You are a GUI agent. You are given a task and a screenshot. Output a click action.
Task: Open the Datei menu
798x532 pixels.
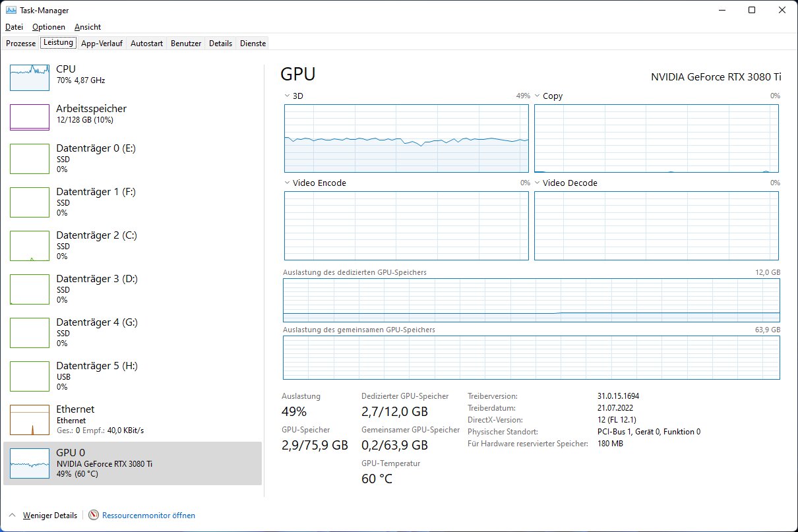[14, 27]
